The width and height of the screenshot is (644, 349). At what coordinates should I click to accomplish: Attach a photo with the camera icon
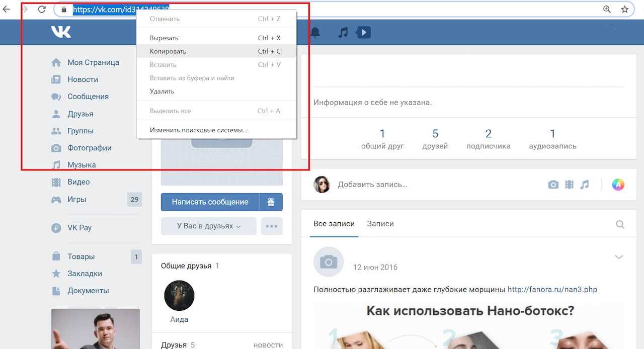coord(553,185)
